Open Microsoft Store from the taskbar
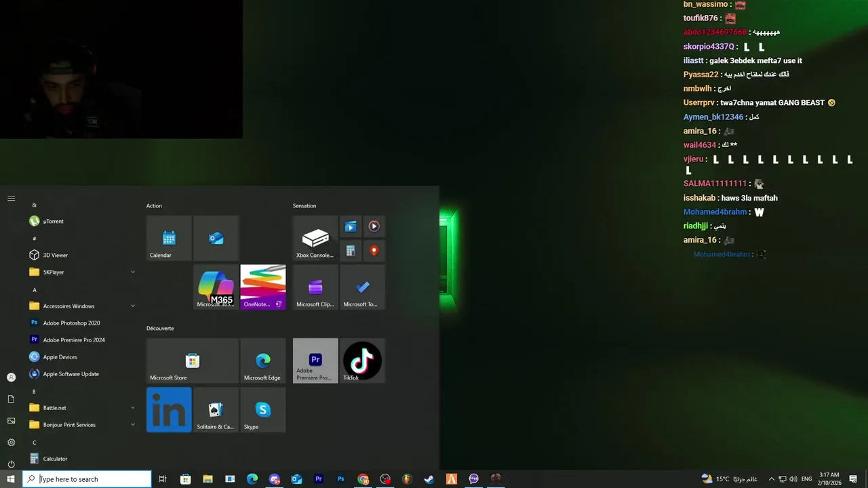This screenshot has width=868, height=488. point(185,479)
